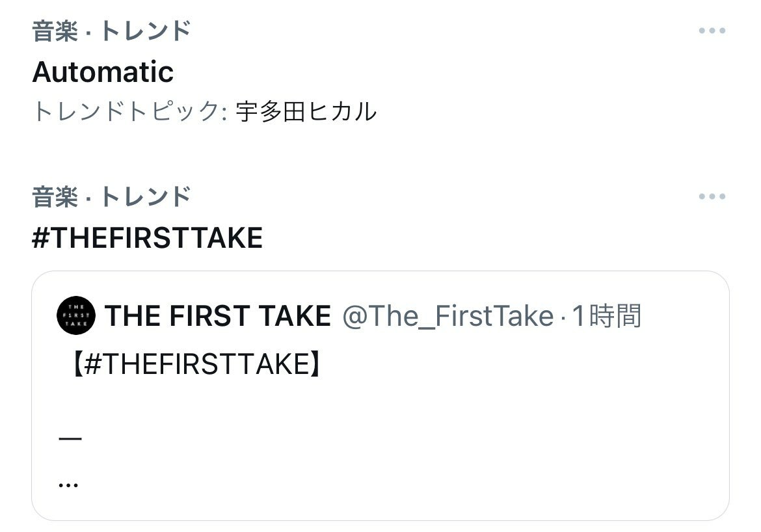Viewport: 761px width, 532px height.
Task: Click first 音楽 · トレンド category label
Action: 111,31
